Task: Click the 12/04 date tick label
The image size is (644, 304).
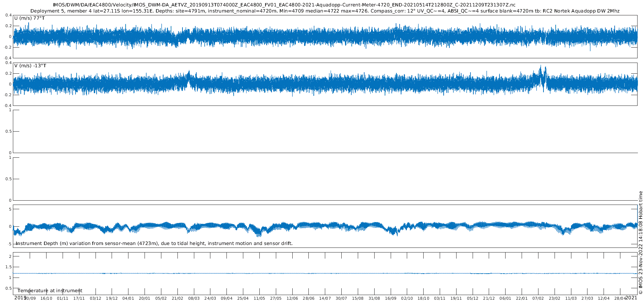Action: 604,298
